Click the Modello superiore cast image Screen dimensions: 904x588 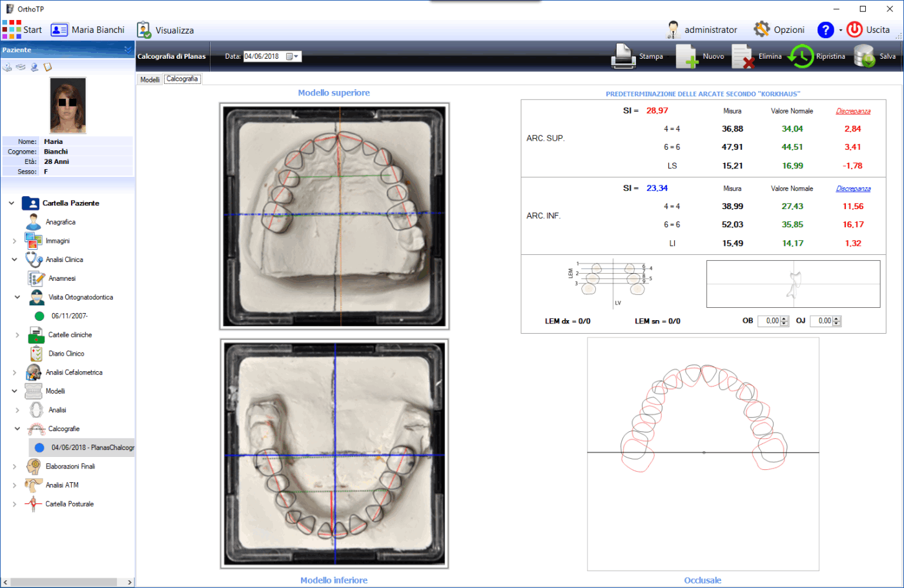point(334,216)
